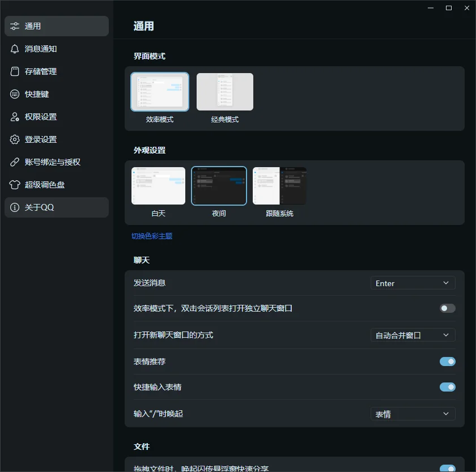The image size is (476, 472).
Task: Go to 存储管理 settings
Action: 57,71
